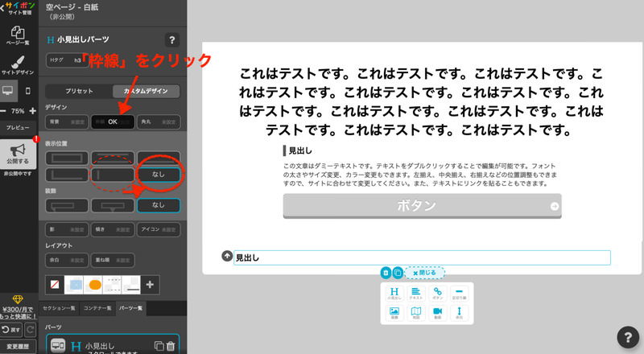The image size is (644, 354).
Task: Decrease zoom with the minus icon
Action: pyautogui.click(x=3, y=111)
